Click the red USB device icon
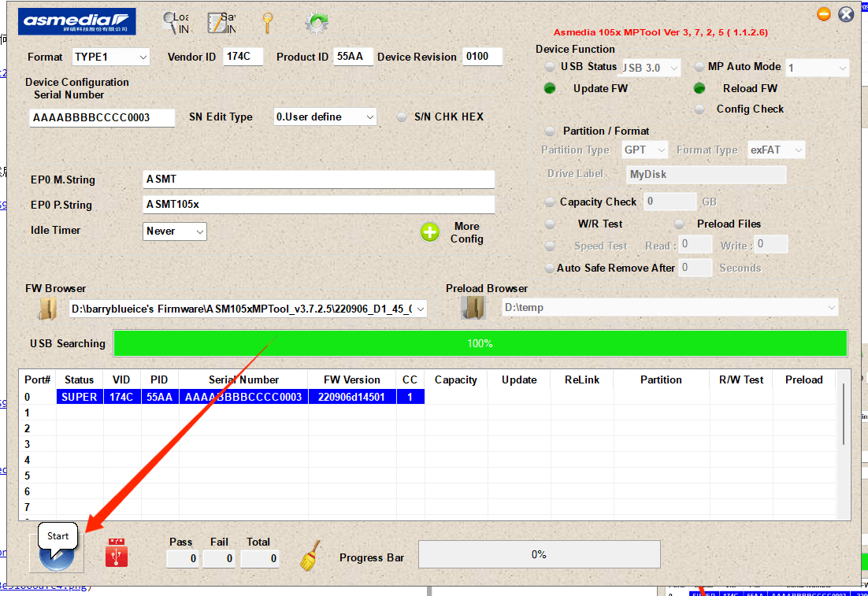 [117, 553]
